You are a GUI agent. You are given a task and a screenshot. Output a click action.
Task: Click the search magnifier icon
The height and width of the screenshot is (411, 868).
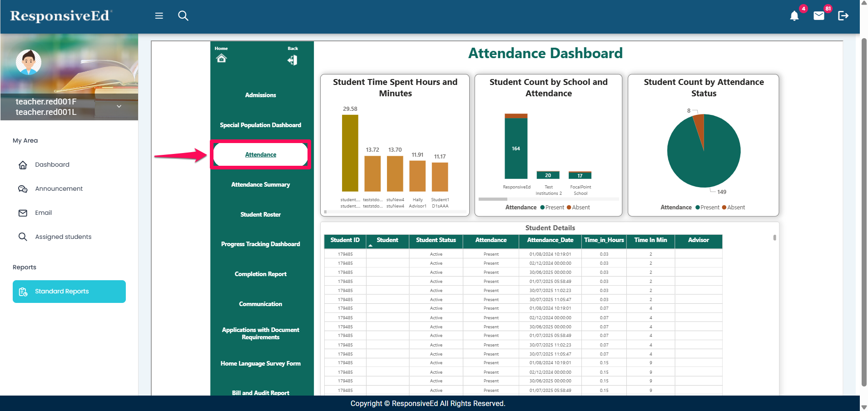click(x=183, y=16)
